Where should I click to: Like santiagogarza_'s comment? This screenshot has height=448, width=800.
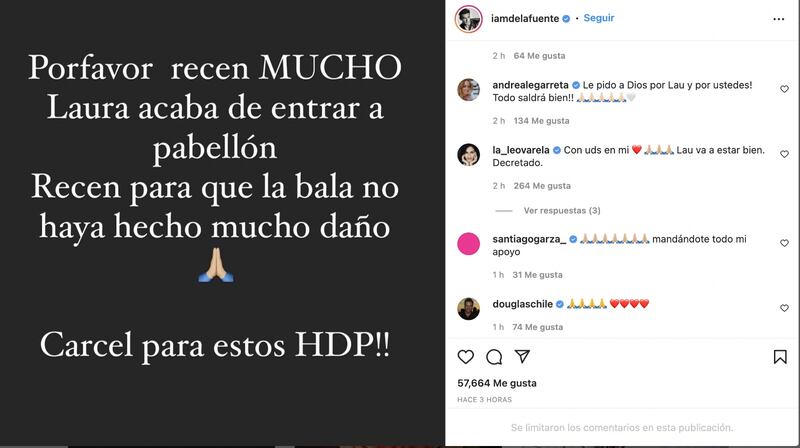click(x=784, y=243)
